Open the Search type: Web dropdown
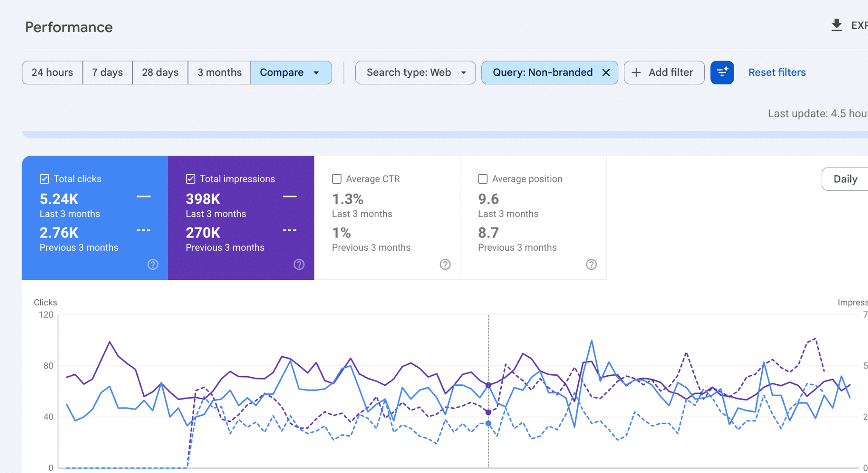Viewport: 868px width, 473px height. [x=415, y=72]
